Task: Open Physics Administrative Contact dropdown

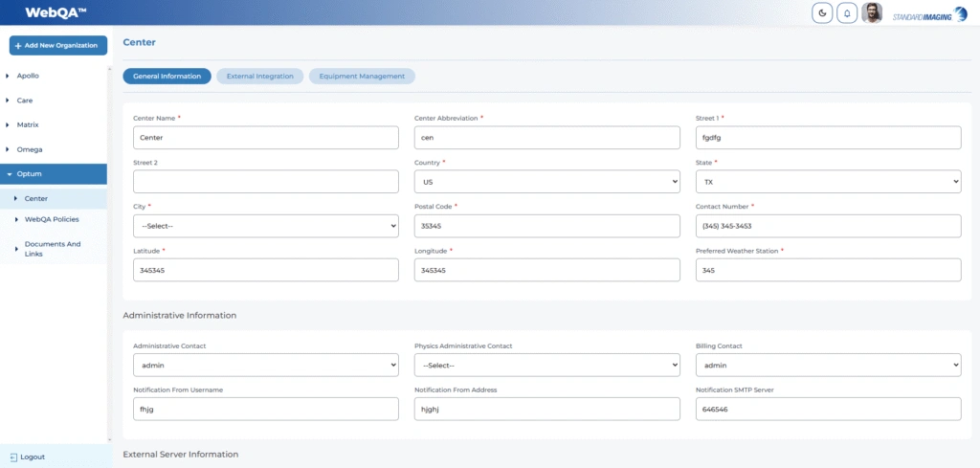Action: [546, 365]
